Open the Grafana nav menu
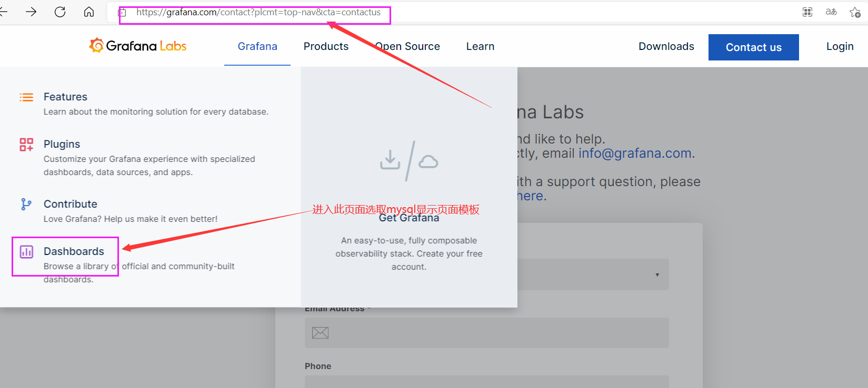868x388 pixels. [257, 46]
